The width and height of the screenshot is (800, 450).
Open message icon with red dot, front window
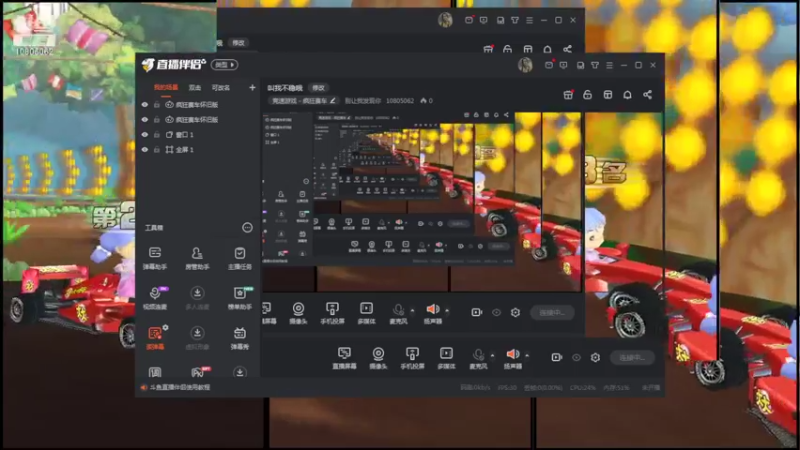tap(549, 65)
